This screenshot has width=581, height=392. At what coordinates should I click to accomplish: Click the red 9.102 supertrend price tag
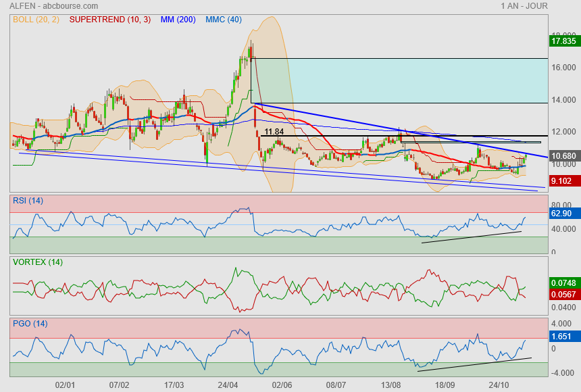[561, 180]
